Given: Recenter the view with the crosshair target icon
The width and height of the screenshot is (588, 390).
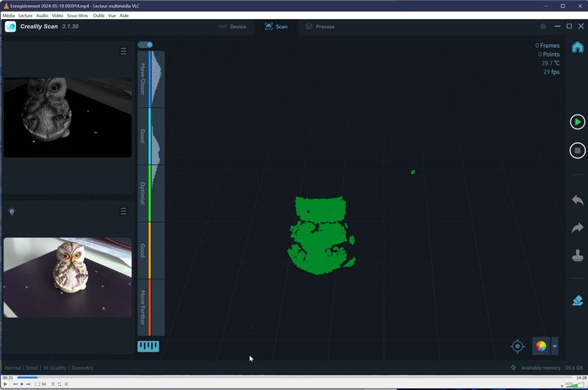Looking at the screenshot, I should [517, 347].
